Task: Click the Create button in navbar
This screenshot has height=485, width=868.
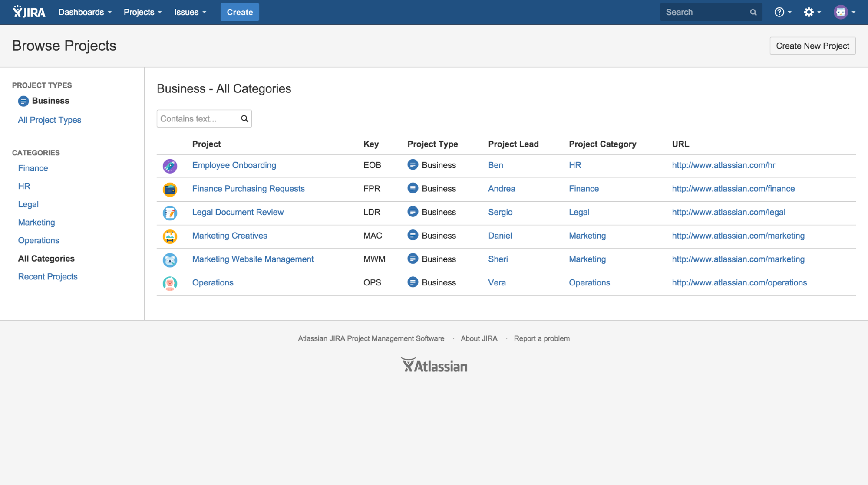Action: pos(239,12)
